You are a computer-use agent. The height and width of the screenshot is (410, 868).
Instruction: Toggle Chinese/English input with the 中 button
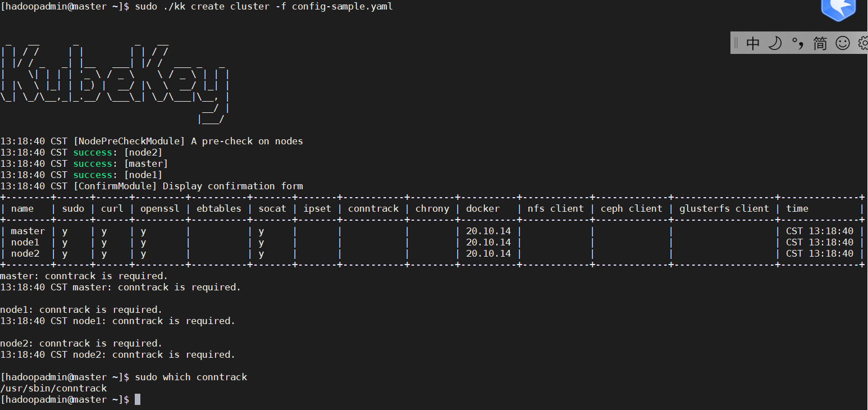point(752,43)
